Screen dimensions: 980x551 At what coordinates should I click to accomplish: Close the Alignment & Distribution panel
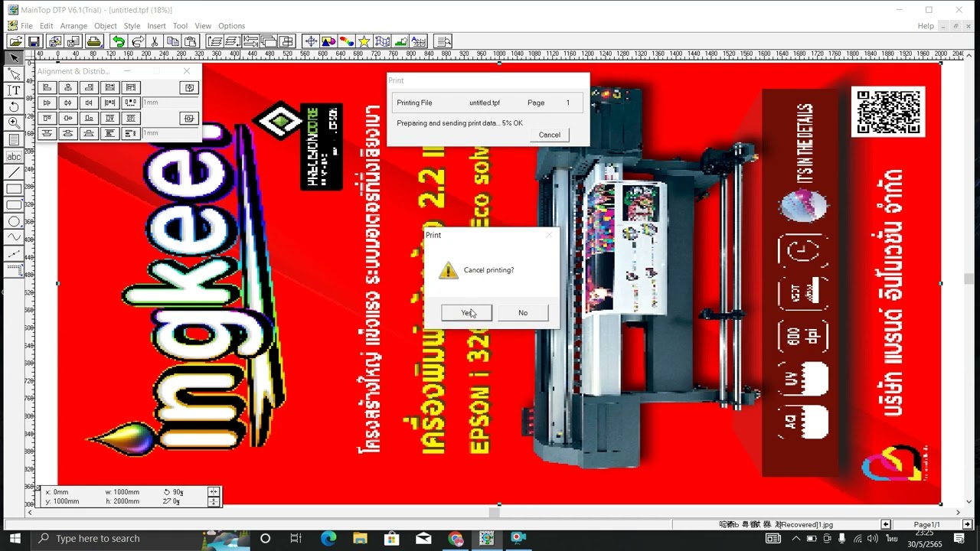pos(187,71)
